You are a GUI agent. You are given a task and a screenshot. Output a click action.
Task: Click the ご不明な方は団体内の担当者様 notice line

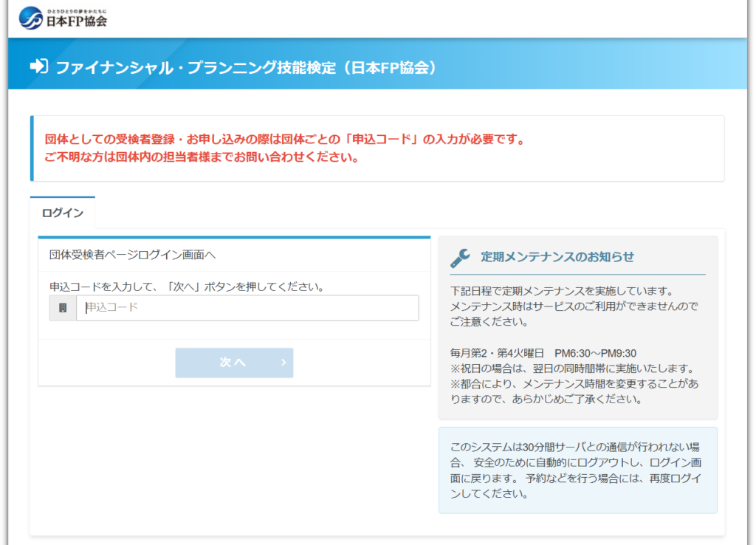(202, 157)
